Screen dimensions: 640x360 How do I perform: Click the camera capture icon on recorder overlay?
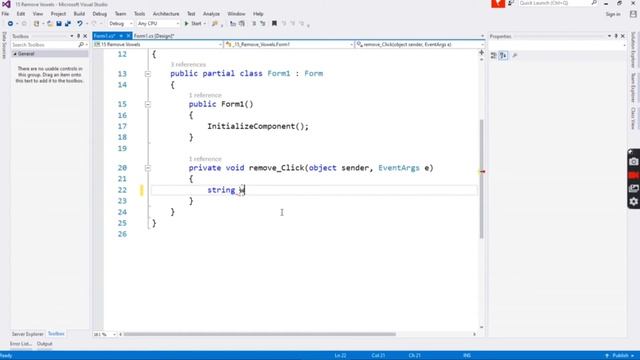(633, 162)
